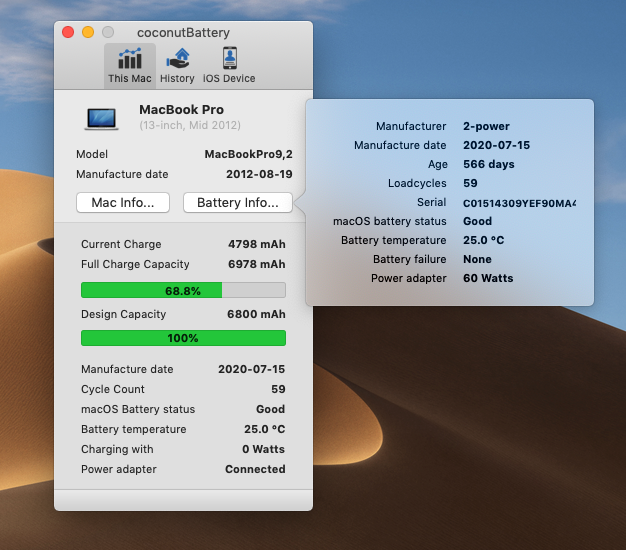Image resolution: width=626 pixels, height=550 pixels.
Task: Open the iOS Device phone icon
Action: tap(230, 58)
